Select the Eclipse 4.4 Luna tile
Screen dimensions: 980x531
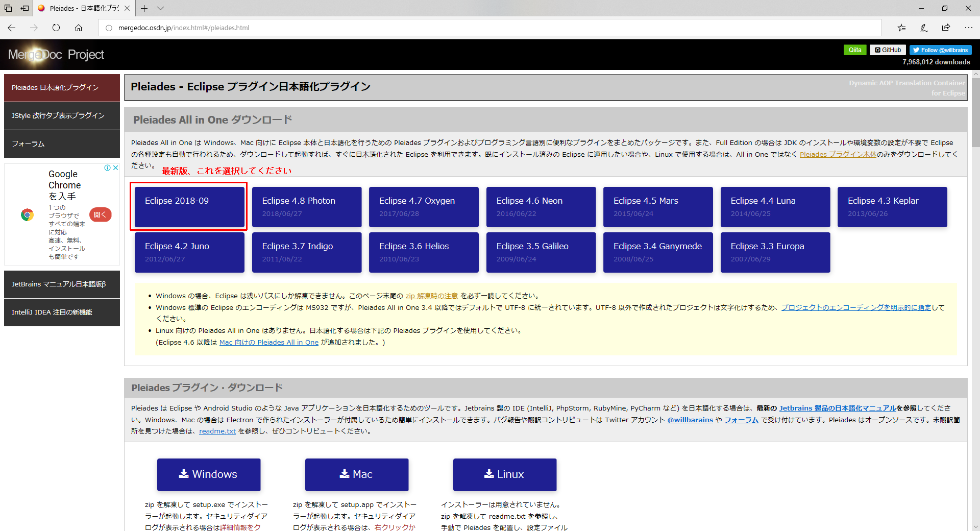[775, 207]
